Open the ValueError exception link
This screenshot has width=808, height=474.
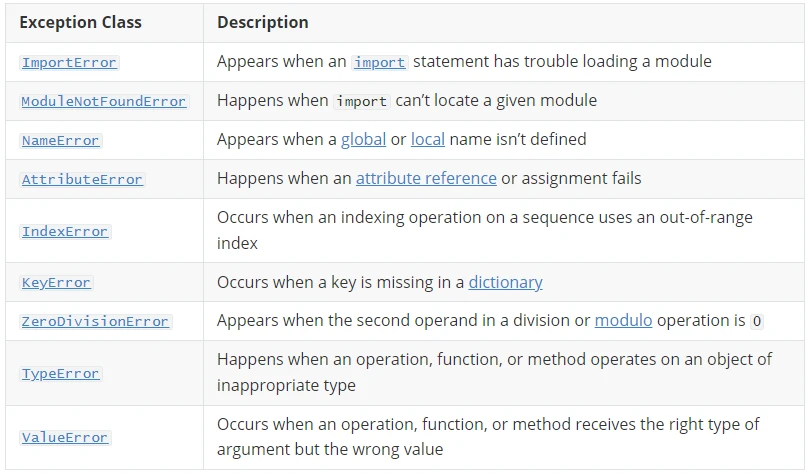[x=65, y=437]
